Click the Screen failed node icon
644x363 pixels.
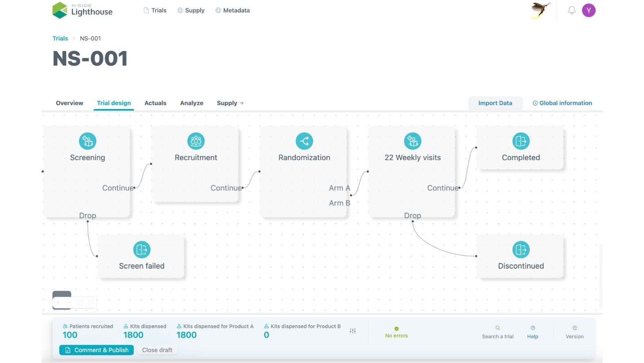(x=142, y=250)
